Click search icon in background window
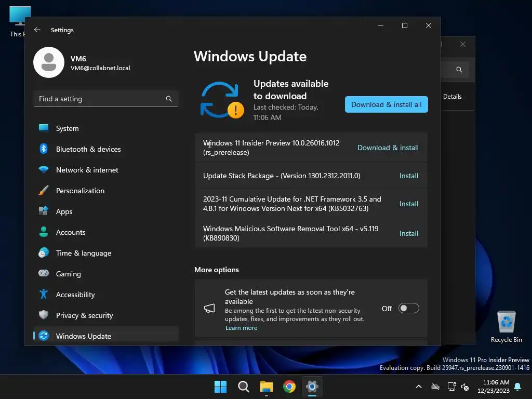Screen dimensions: 532x399 (x=459, y=70)
